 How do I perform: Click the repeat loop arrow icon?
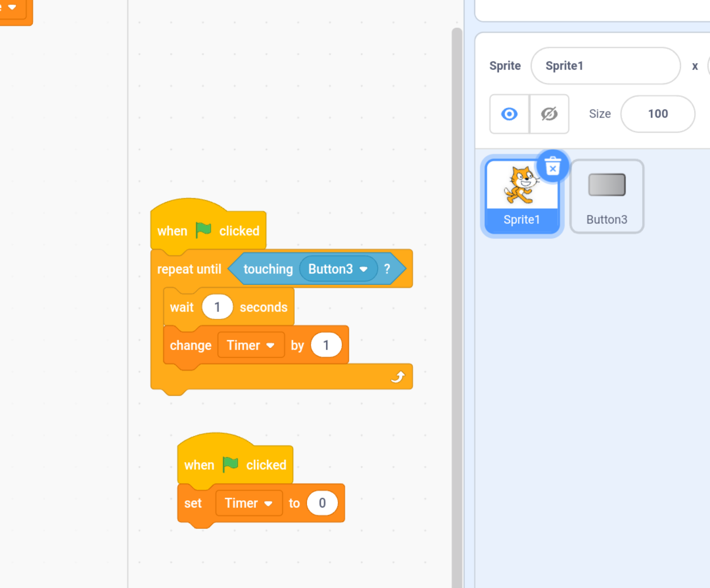(398, 377)
